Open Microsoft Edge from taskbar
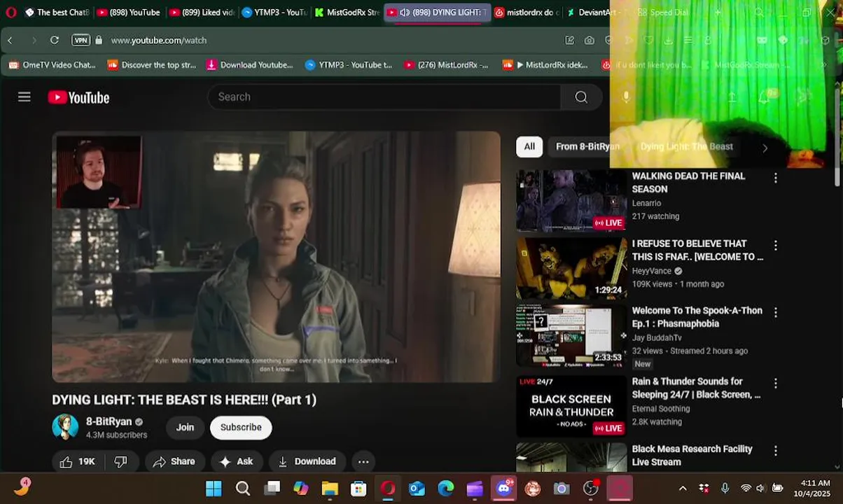 point(445,489)
